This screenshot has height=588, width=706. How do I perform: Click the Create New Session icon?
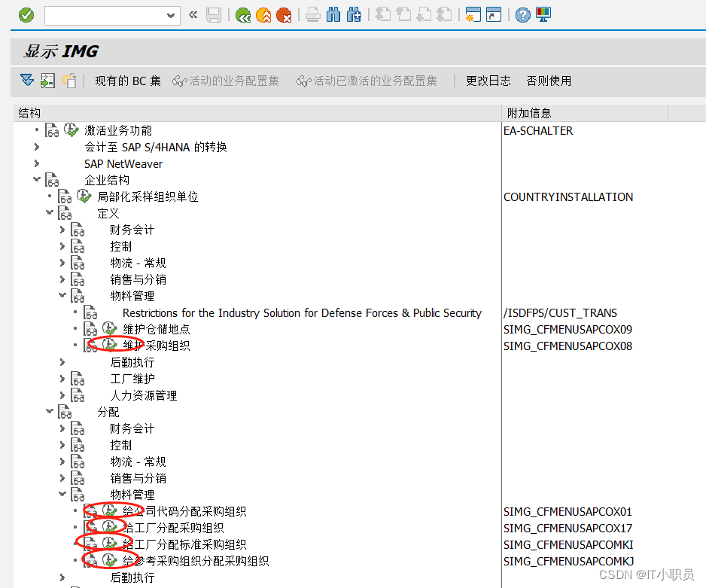pyautogui.click(x=473, y=15)
